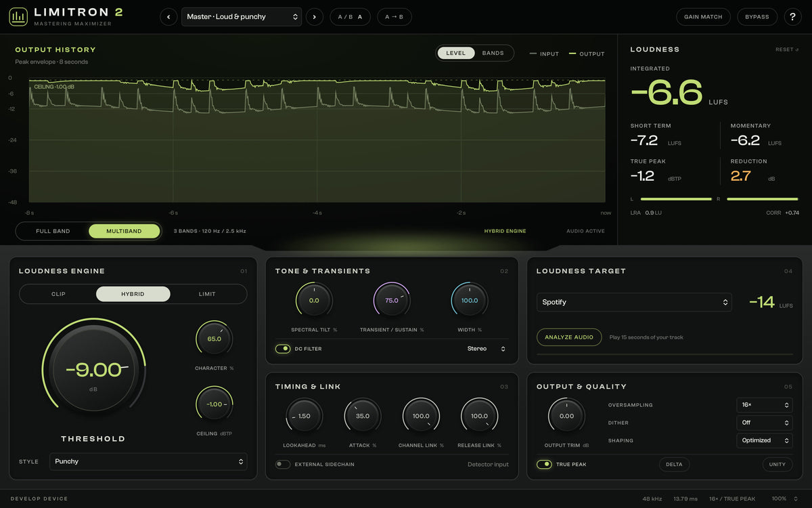Viewport: 812px width, 508px height.
Task: Click the momentary -6.2 value
Action: [745, 140]
